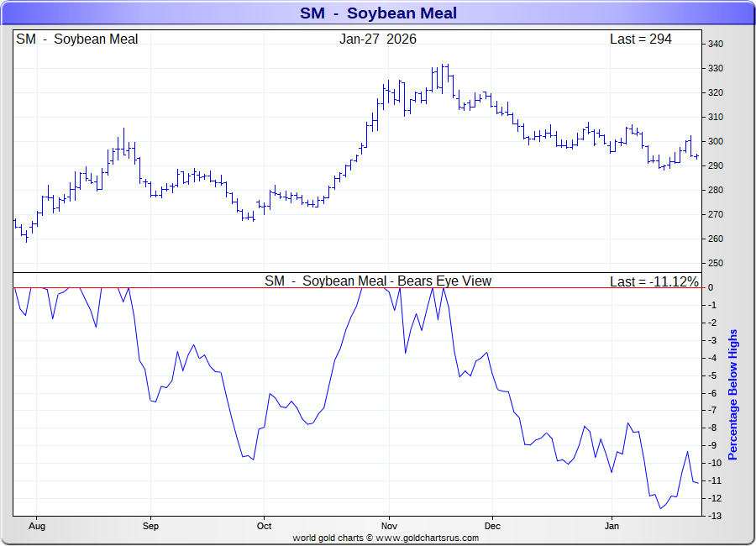
Task: Click the -12 percentage axis label
Action: tap(714, 498)
